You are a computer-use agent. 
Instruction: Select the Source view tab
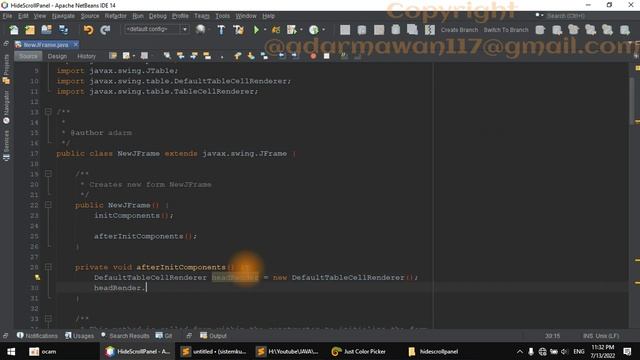pos(28,56)
